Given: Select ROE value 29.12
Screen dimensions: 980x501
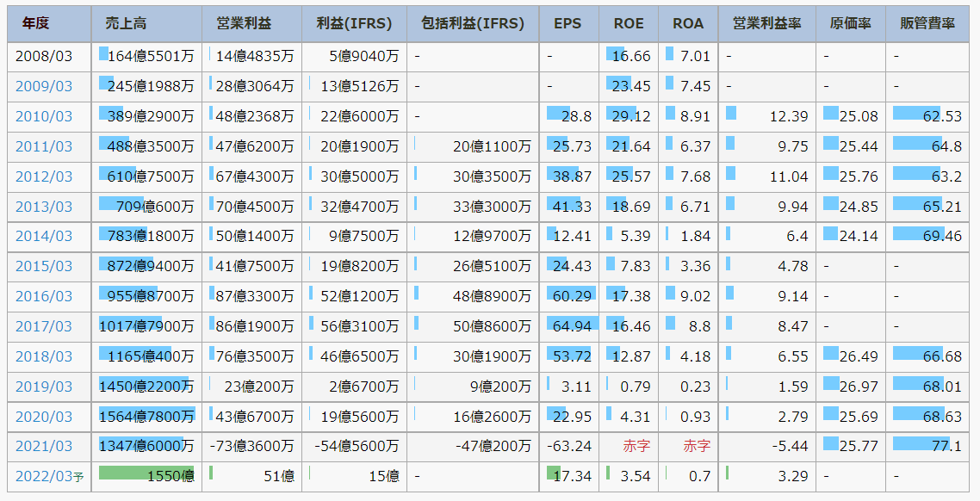Looking at the screenshot, I should (632, 116).
